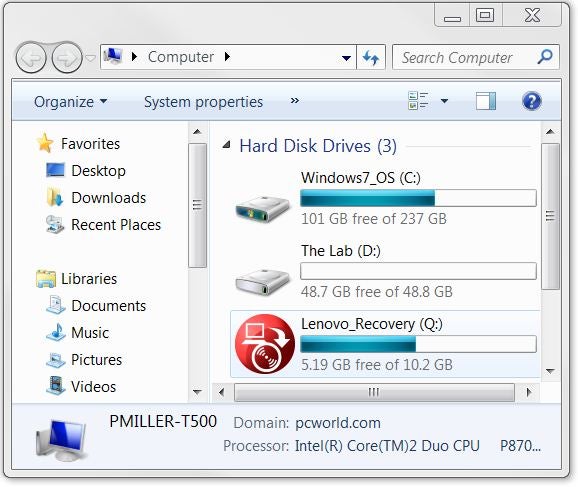Open the Organize menu
This screenshot has width=578, height=487.
coord(70,102)
